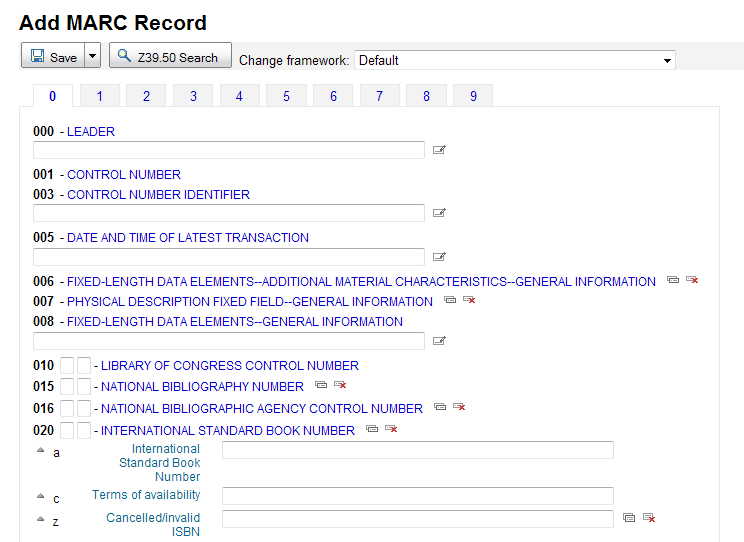Switch to tab 2
Viewport: 744px width, 542px height.
pyautogui.click(x=146, y=96)
